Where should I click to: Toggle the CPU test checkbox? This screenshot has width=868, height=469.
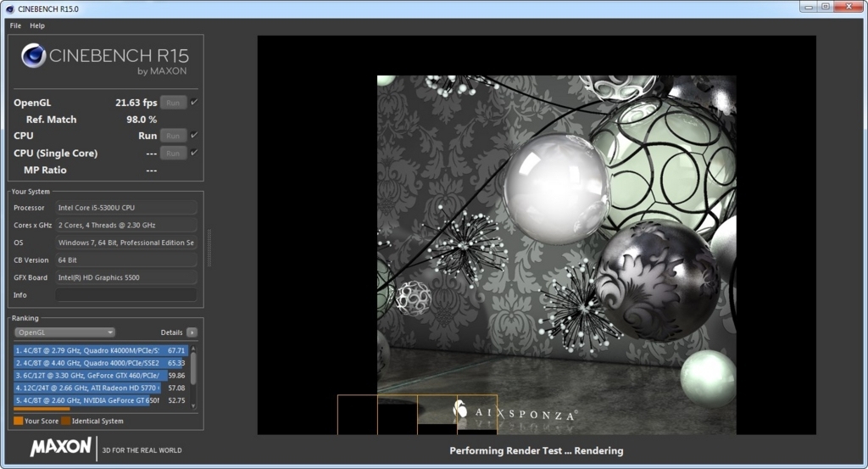click(x=194, y=135)
